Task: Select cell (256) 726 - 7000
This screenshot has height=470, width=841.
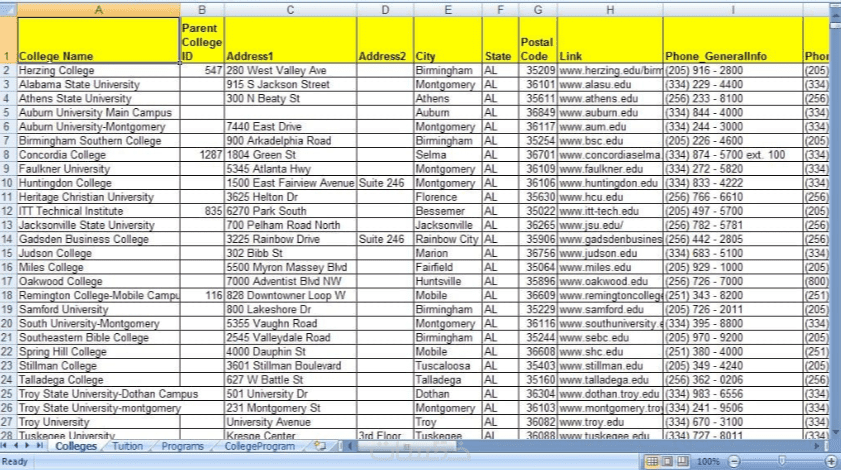Action: pos(733,281)
